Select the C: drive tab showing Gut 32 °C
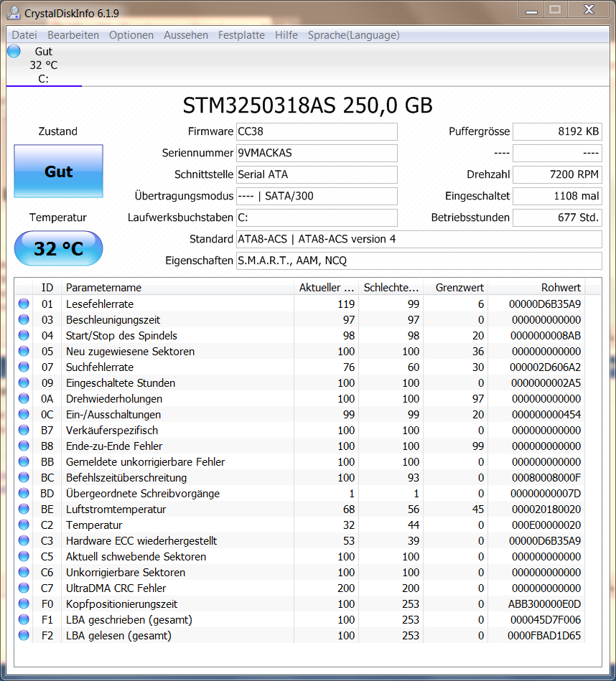The height and width of the screenshot is (681, 616). click(44, 65)
